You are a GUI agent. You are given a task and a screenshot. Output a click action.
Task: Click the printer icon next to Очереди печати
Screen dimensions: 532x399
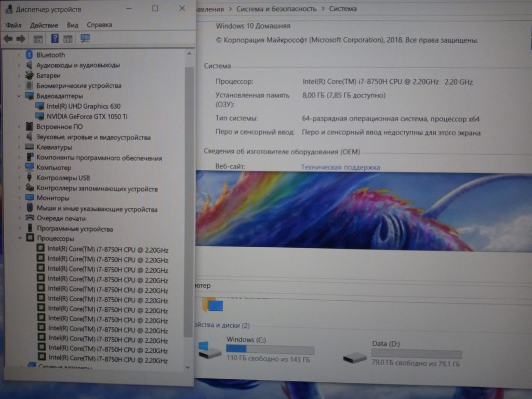pyautogui.click(x=30, y=219)
